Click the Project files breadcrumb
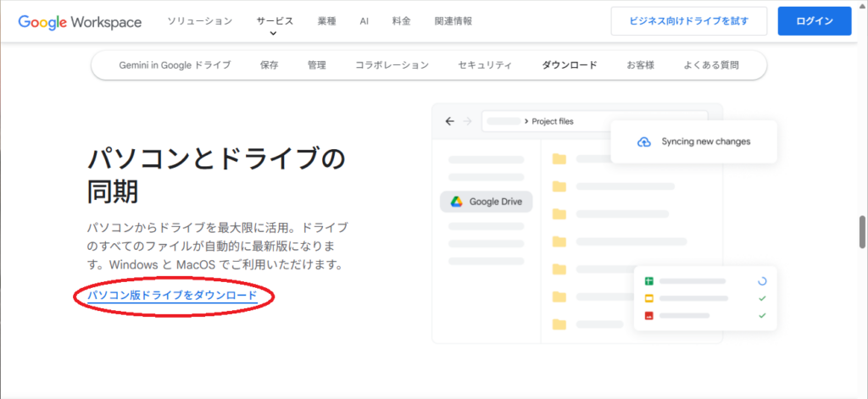This screenshot has width=868, height=399. click(x=553, y=122)
